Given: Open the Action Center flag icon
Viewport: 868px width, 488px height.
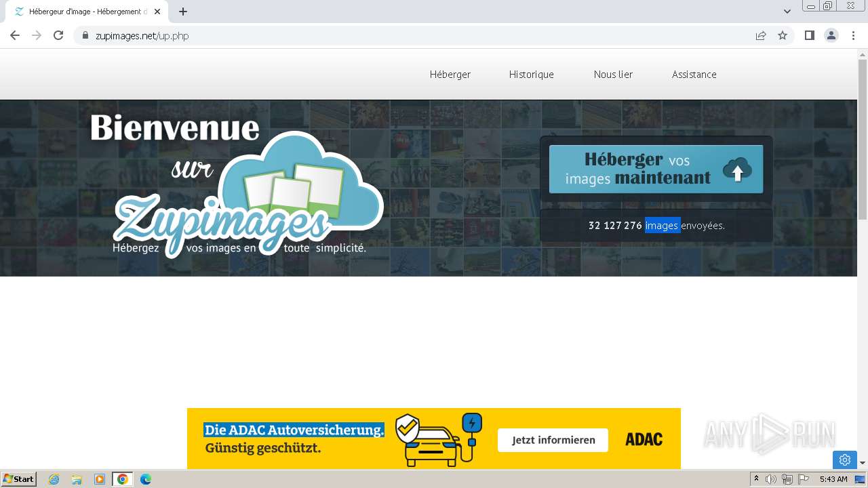Looking at the screenshot, I should pos(804,479).
